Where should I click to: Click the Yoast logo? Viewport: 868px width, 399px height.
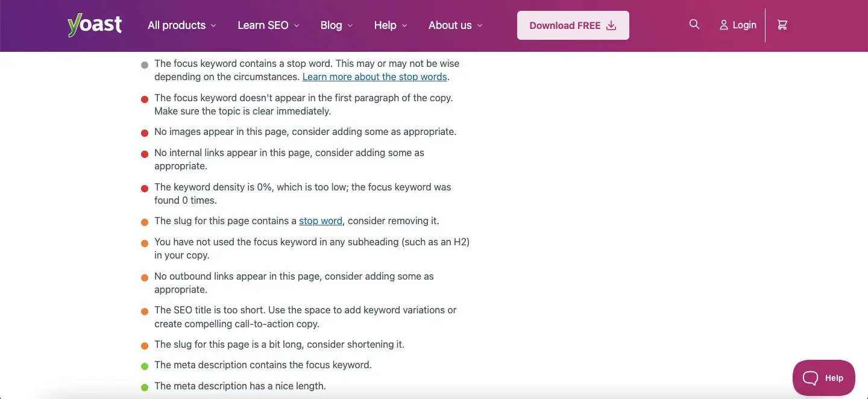point(95,25)
